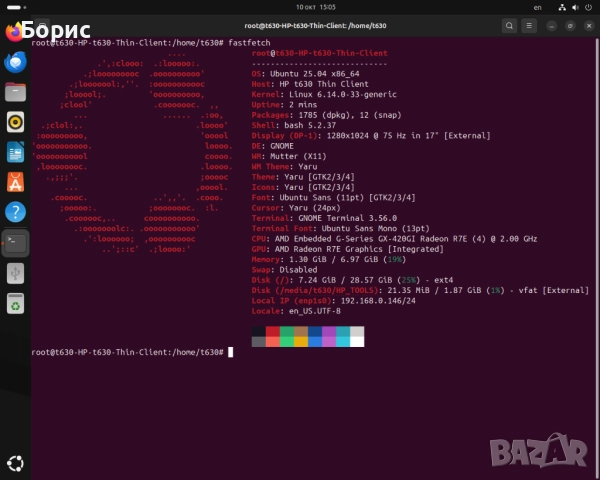
Task: Open the Help question mark icon
Action: point(15,212)
